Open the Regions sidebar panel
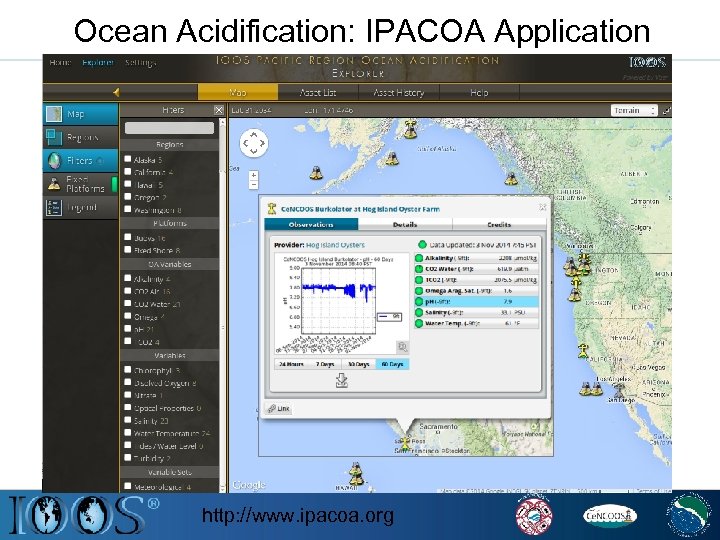Viewport: 720px width, 540px height. (81, 137)
